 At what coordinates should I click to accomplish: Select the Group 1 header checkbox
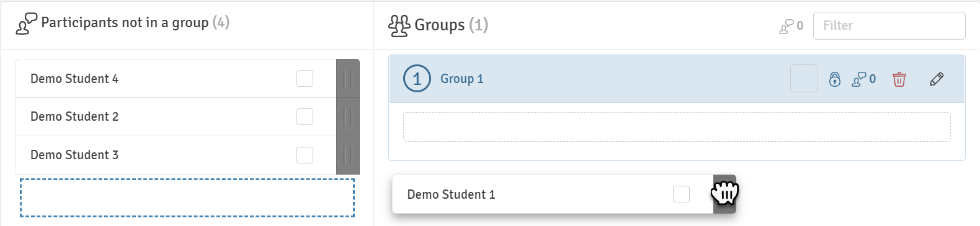[x=804, y=79]
